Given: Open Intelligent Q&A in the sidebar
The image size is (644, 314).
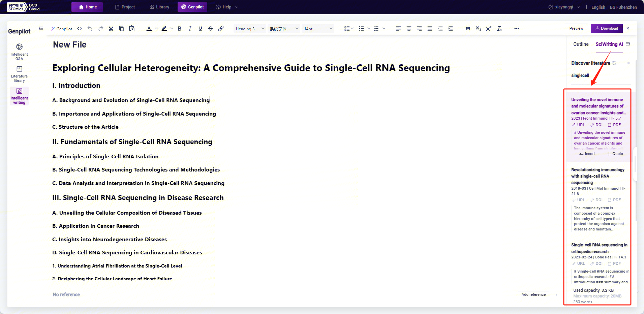Looking at the screenshot, I should point(19,52).
